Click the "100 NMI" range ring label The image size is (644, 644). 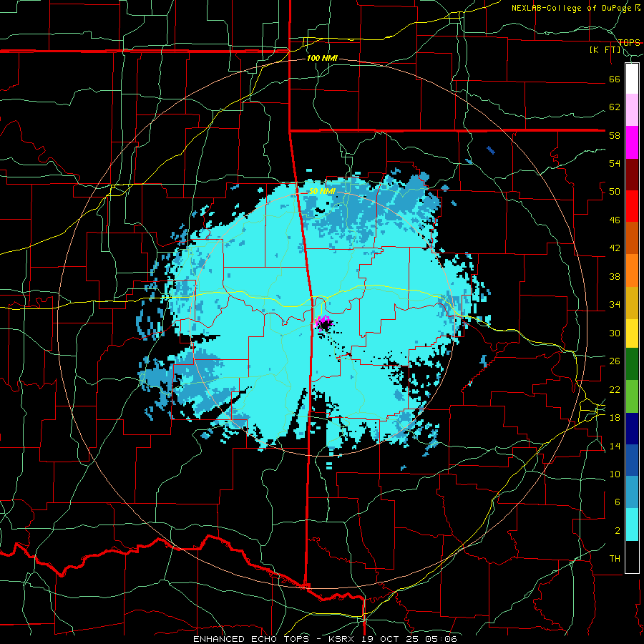pyautogui.click(x=322, y=59)
